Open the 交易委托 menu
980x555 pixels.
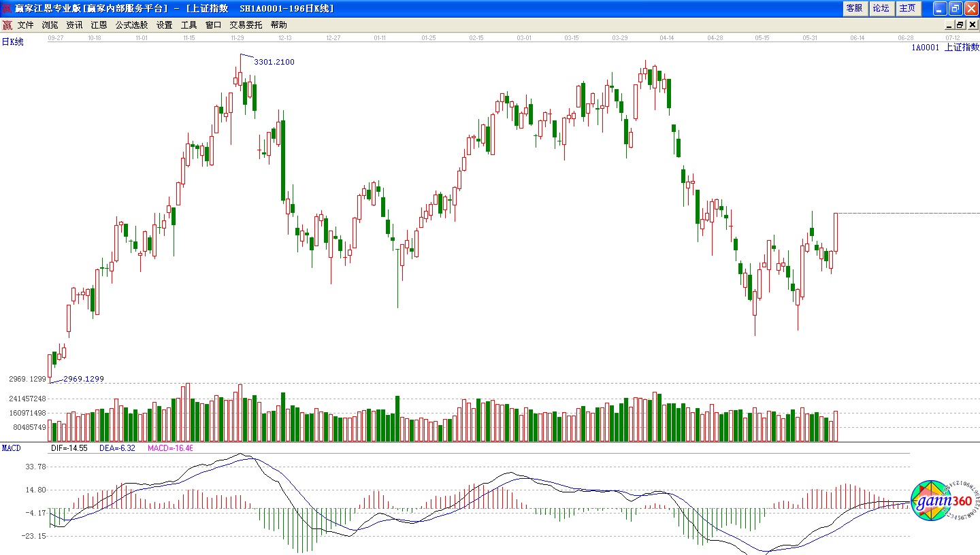point(246,25)
